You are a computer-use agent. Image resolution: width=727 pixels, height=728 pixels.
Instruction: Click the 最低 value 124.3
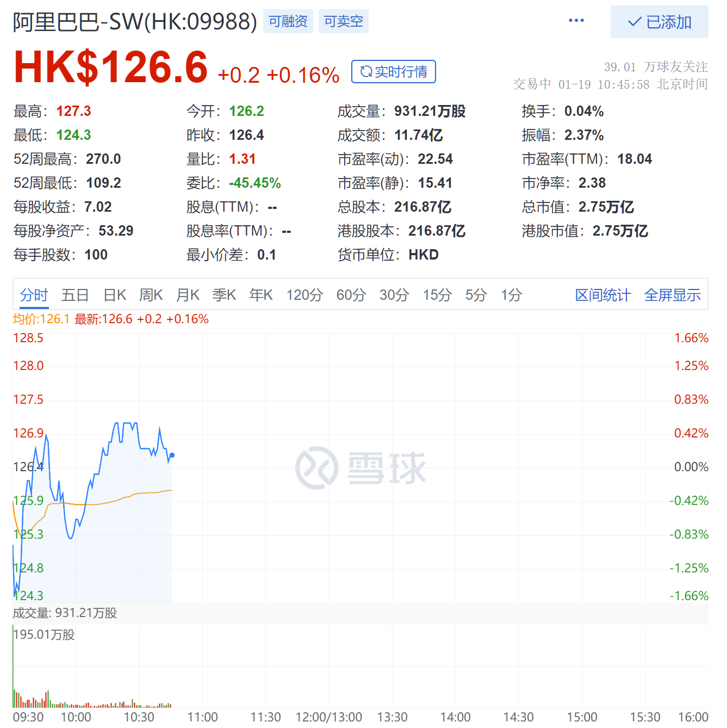73,135
